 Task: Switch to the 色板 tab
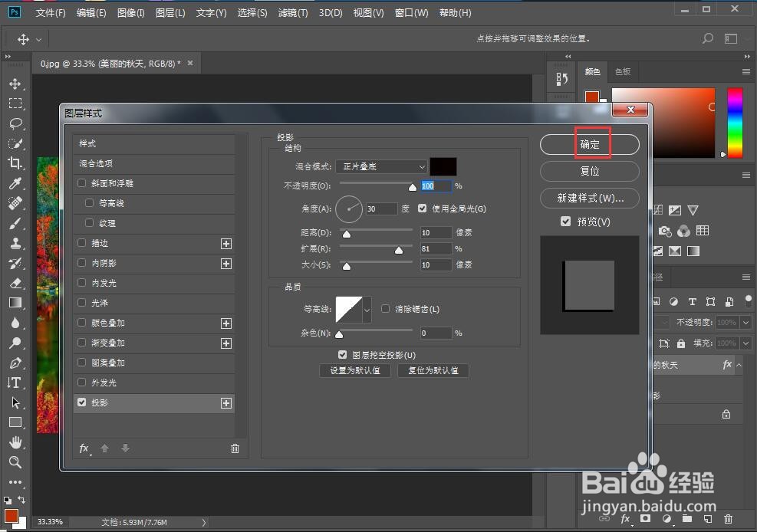(x=623, y=71)
